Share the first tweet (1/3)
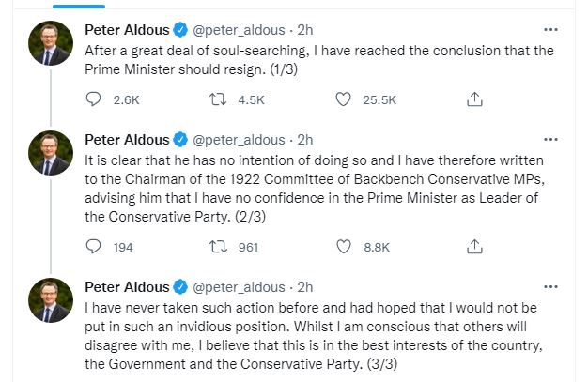The image size is (588, 382). [475, 99]
